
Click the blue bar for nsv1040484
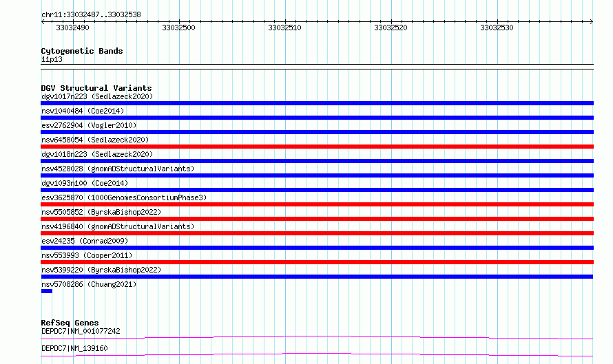(317, 118)
